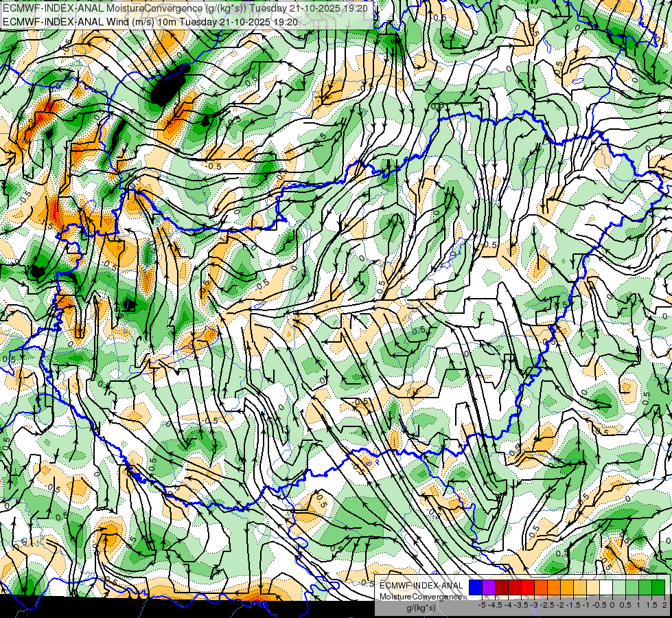Click the "-2" tick label in the legend
This screenshot has height=618, width=672.
[561, 605]
